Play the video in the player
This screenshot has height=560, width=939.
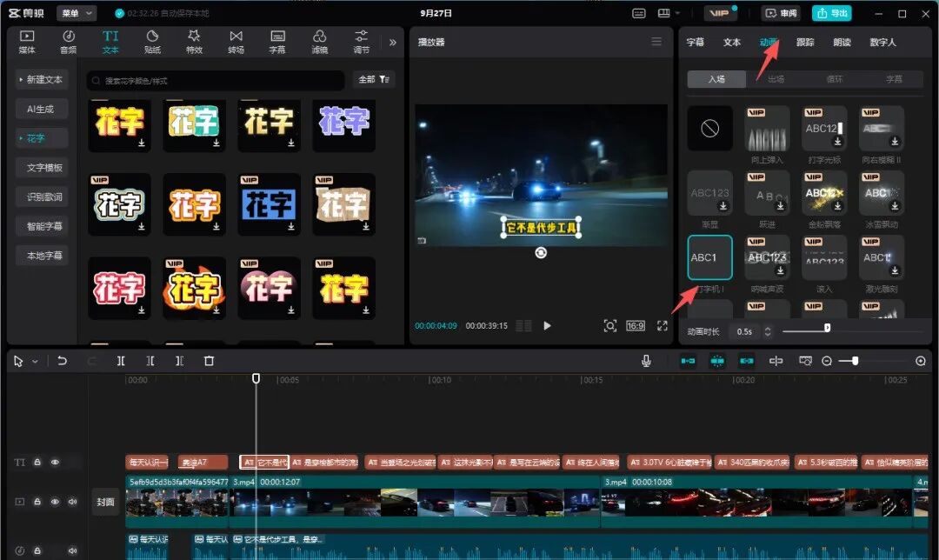[x=547, y=325]
